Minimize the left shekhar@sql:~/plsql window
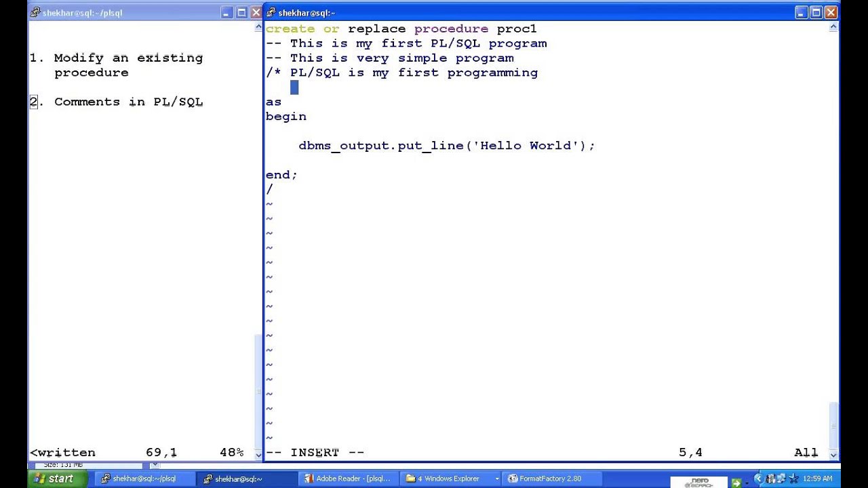The image size is (868, 488). tap(226, 12)
